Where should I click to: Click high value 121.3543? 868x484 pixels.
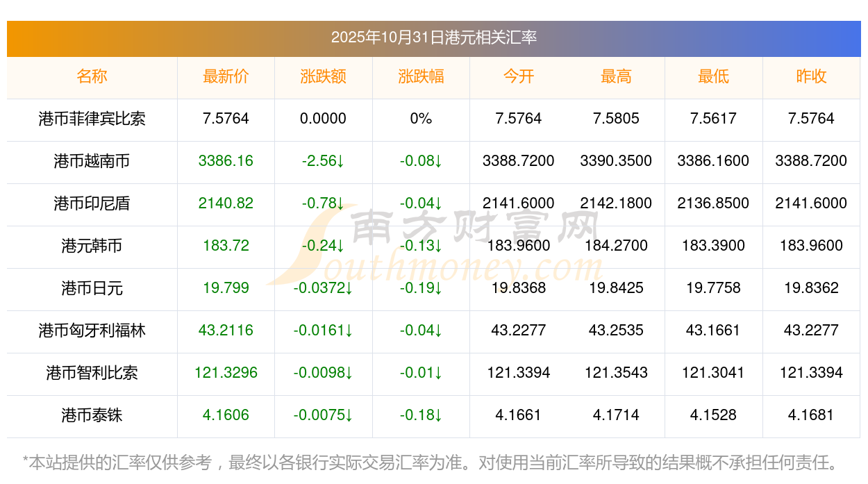tap(616, 373)
